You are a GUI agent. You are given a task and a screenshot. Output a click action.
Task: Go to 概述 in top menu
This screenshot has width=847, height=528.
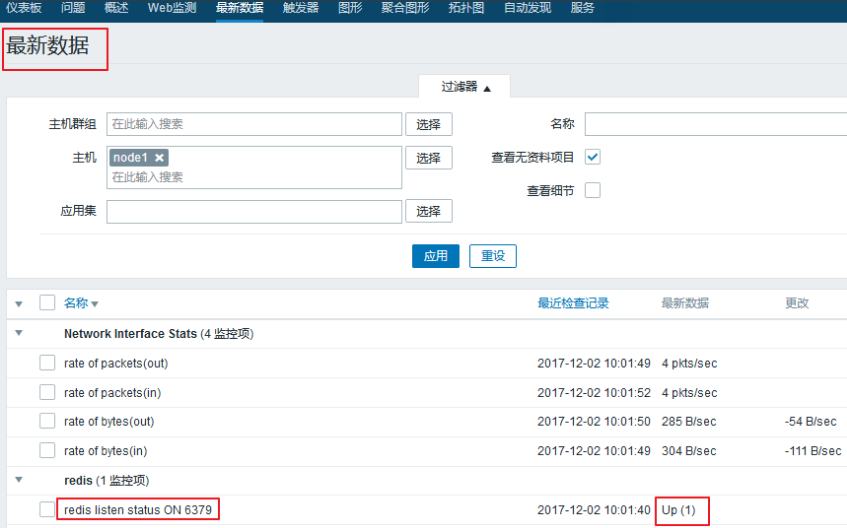click(116, 8)
